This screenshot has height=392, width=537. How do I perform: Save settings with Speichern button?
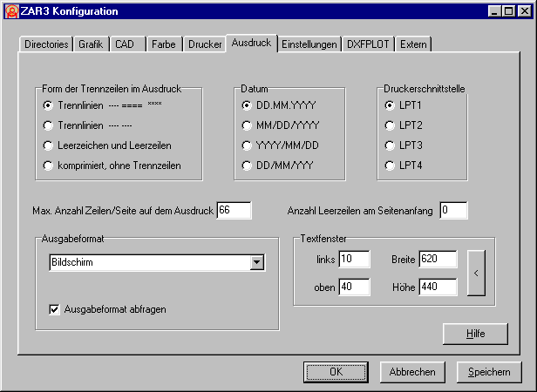(x=489, y=372)
